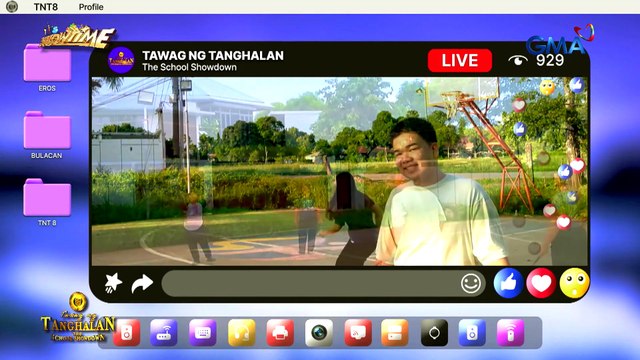Click the red LIVE badge
Screen dimensions: 640x360
click(460, 60)
